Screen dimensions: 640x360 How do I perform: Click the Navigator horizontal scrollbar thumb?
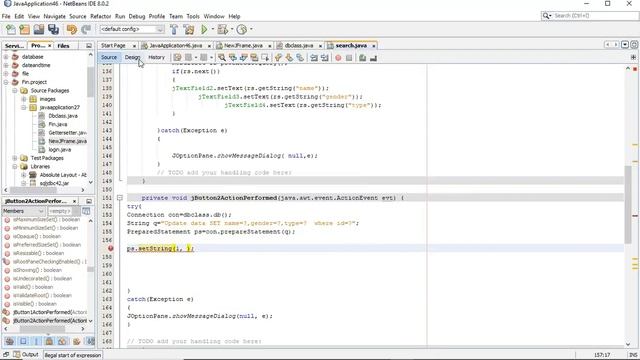[x=43, y=329]
